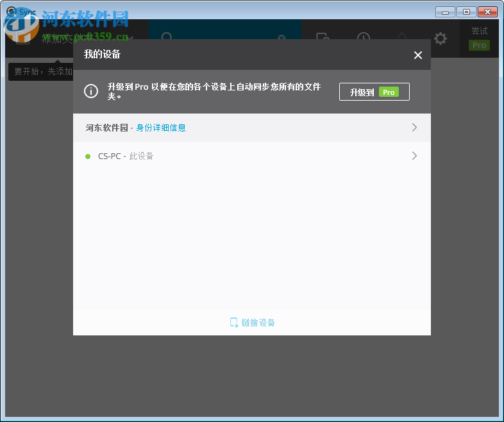This screenshot has height=422, width=504.
Task: Click the history clock icon in toolbar
Action: (x=364, y=37)
